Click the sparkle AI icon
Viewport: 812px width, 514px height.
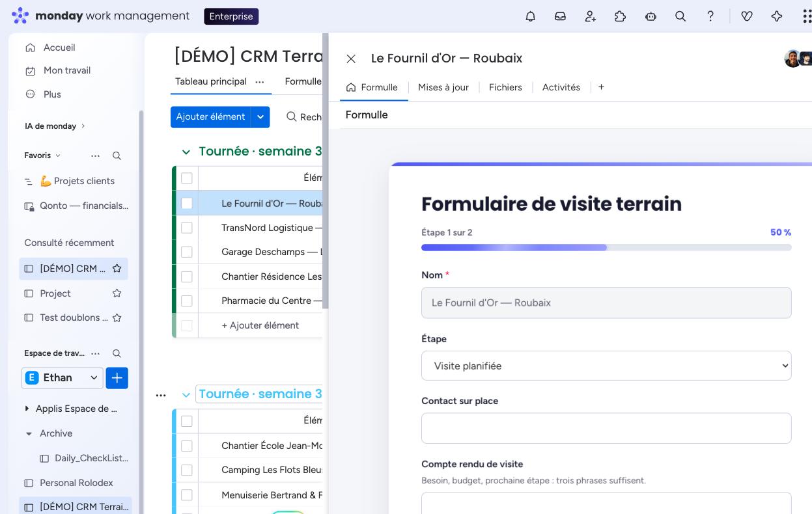pos(777,16)
